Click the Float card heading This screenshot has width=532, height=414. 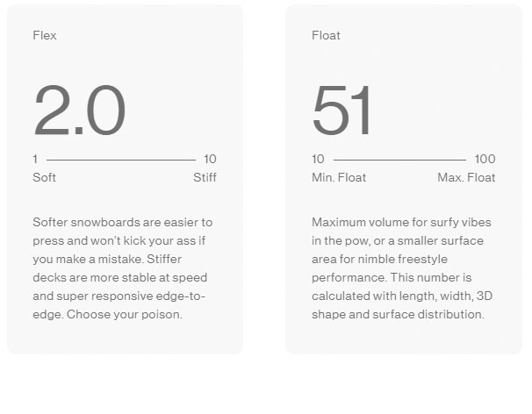pos(326,36)
